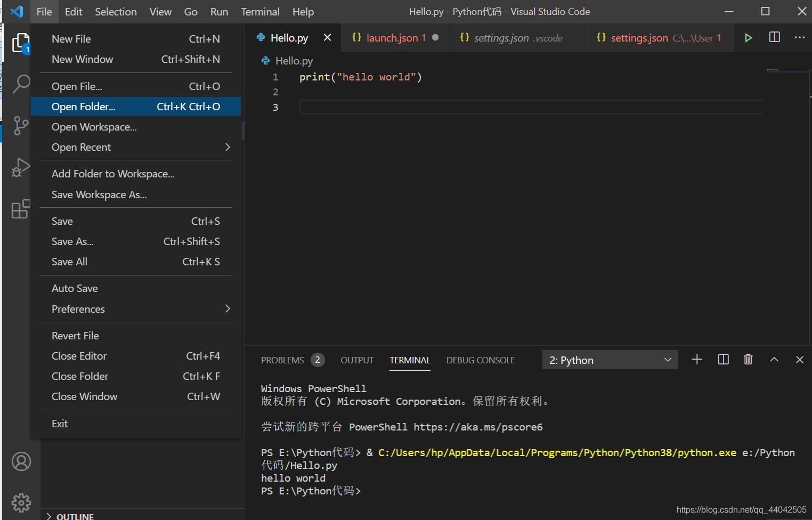Open the Search view icon
Viewport: 812px width, 520px height.
pyautogui.click(x=21, y=84)
